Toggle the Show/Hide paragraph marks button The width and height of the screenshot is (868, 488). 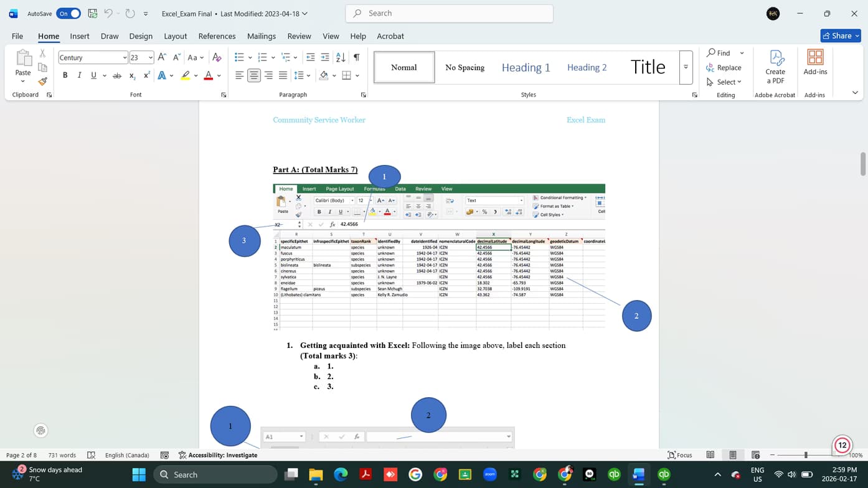point(355,57)
